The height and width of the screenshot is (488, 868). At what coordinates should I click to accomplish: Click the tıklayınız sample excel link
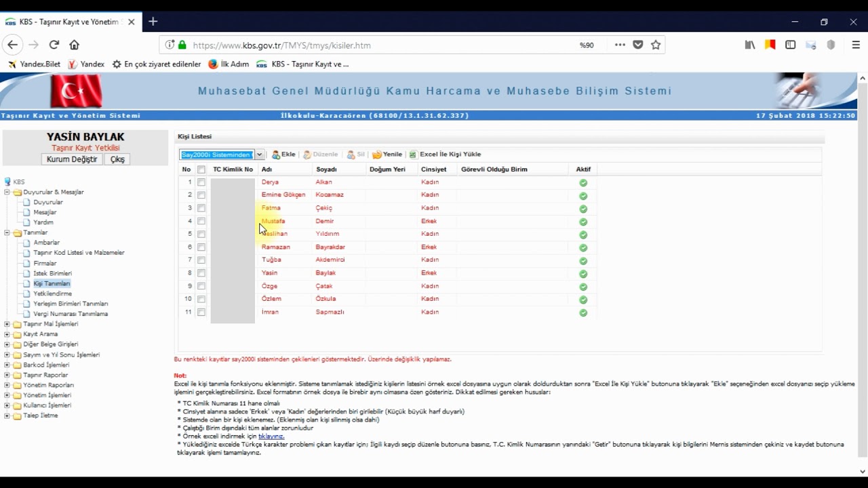coord(271,436)
